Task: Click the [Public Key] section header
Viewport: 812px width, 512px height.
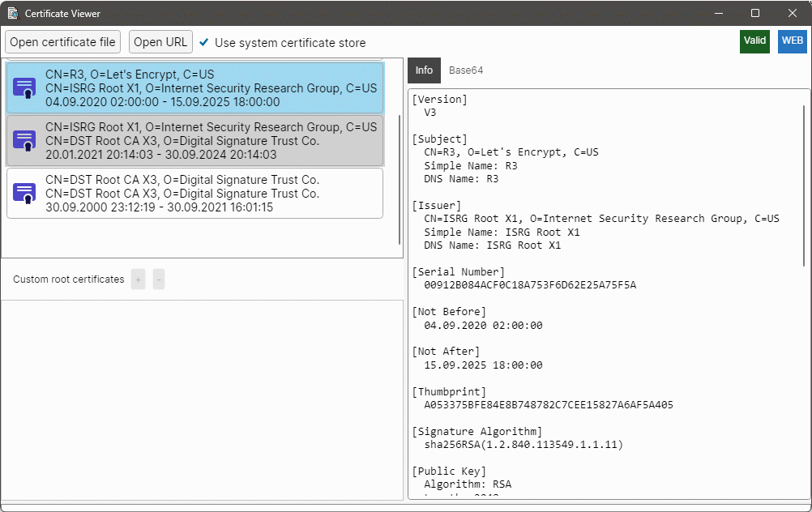Action: click(x=449, y=471)
